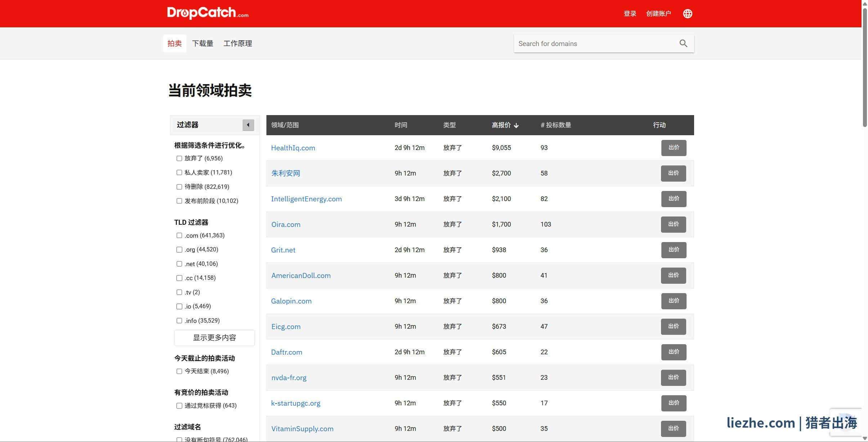Sort by # 投标数量 column header
Viewport: 868px width, 442px height.
[x=556, y=125]
